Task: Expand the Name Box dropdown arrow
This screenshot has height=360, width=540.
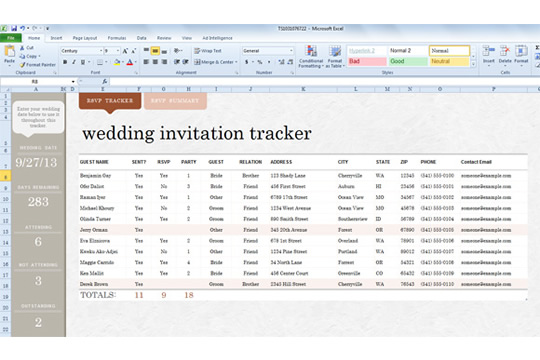Action: point(73,82)
